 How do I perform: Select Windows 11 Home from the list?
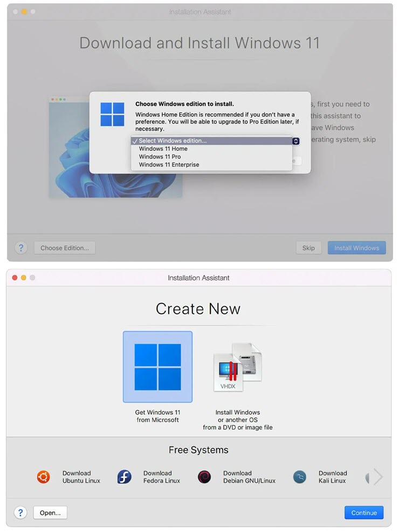click(x=163, y=149)
